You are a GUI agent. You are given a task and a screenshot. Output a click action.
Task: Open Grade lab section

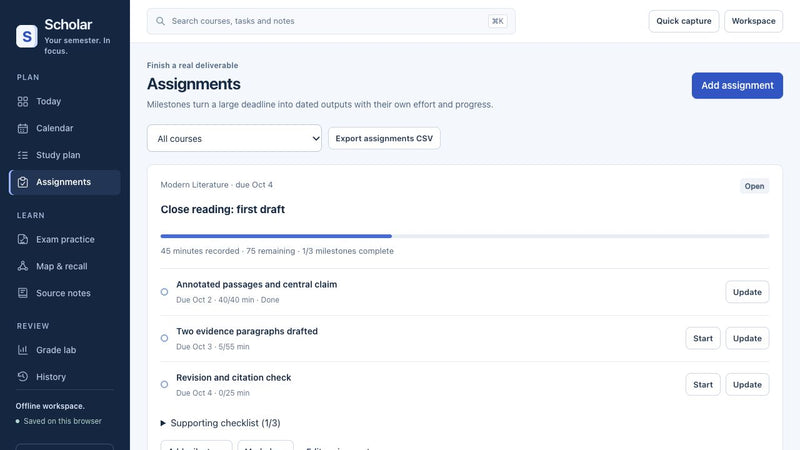[65, 350]
